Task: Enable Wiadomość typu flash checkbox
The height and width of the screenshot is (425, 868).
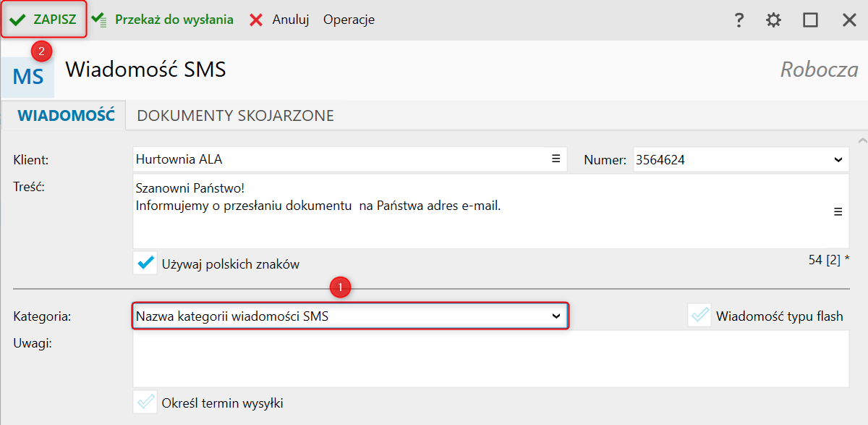Action: click(699, 316)
